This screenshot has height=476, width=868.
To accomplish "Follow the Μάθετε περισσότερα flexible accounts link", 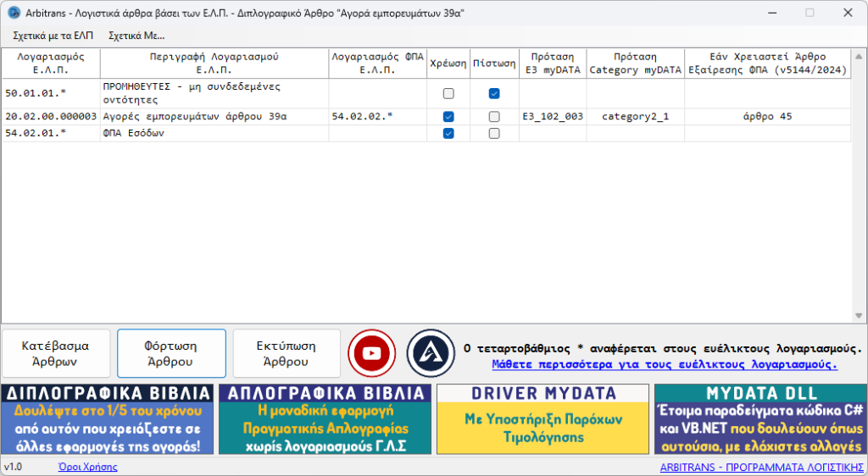I will click(x=665, y=364).
